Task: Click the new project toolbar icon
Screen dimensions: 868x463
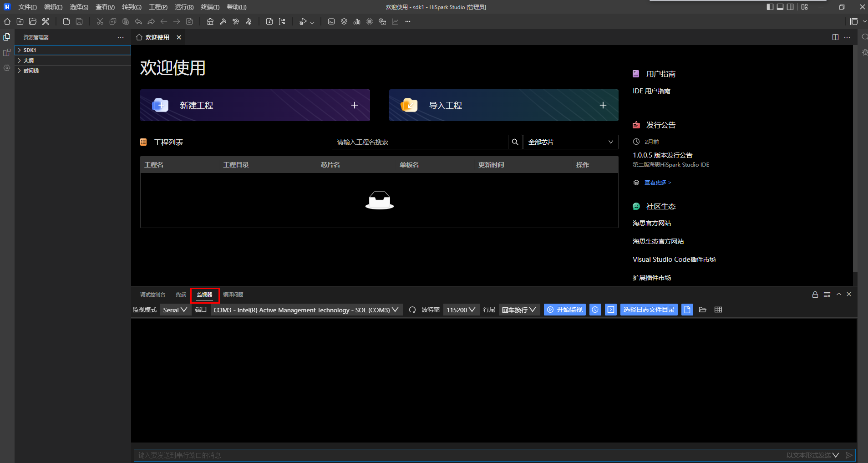Action: click(20, 21)
